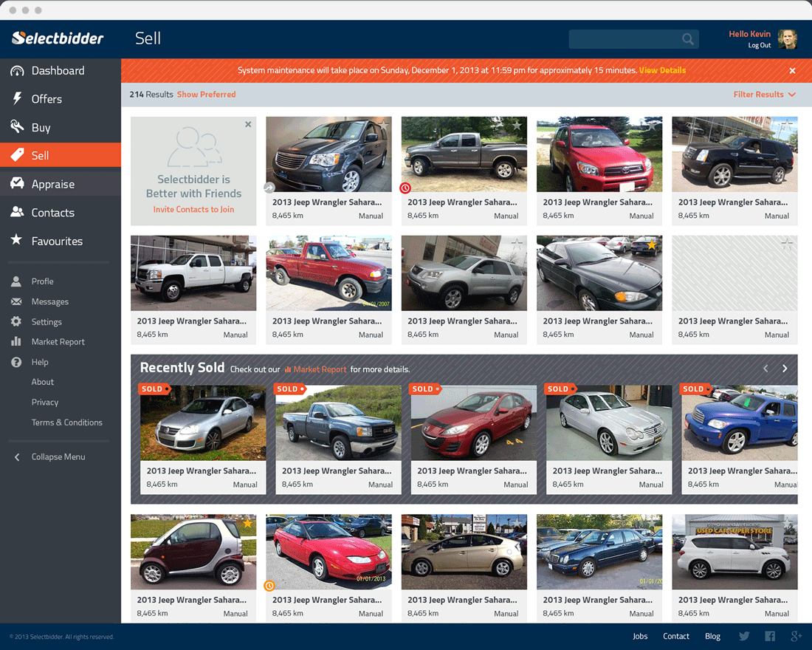Click the Messages envelope icon
The image size is (812, 650).
tap(16, 301)
